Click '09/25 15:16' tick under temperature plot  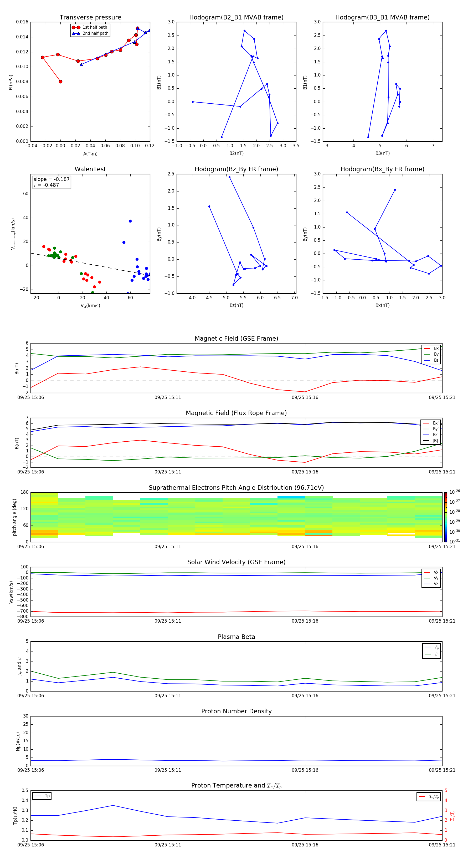(x=305, y=845)
